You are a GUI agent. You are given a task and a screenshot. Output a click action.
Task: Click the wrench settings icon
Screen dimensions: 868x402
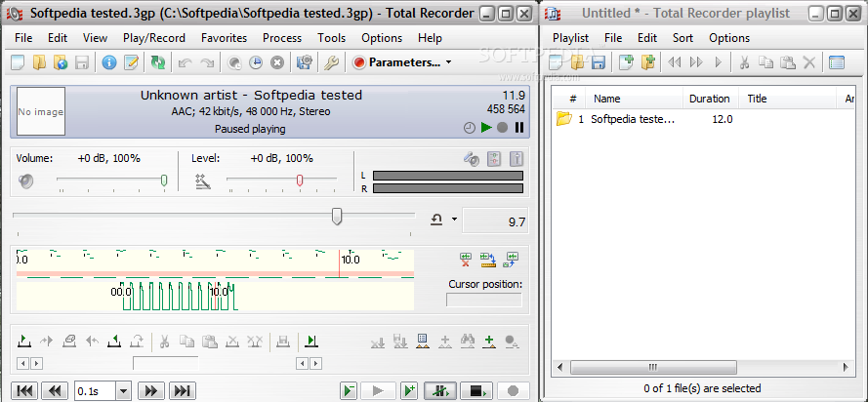(331, 62)
